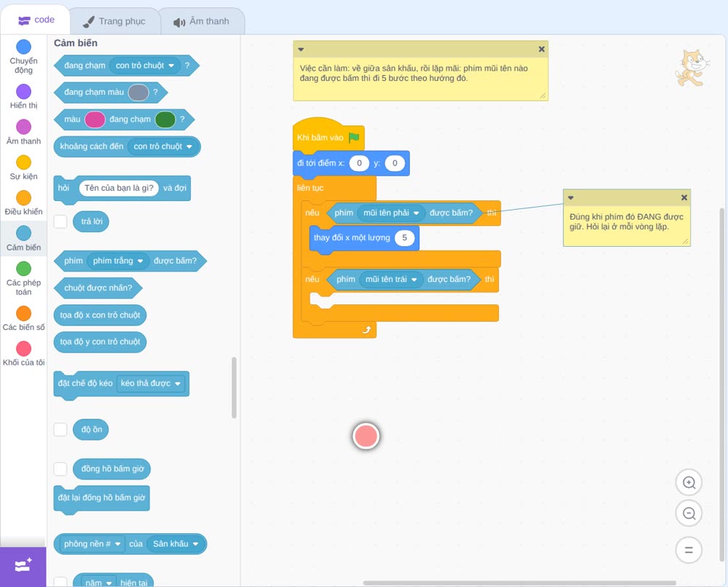Collapse the top yellow task comment
This screenshot has width=728, height=587.
[301, 50]
